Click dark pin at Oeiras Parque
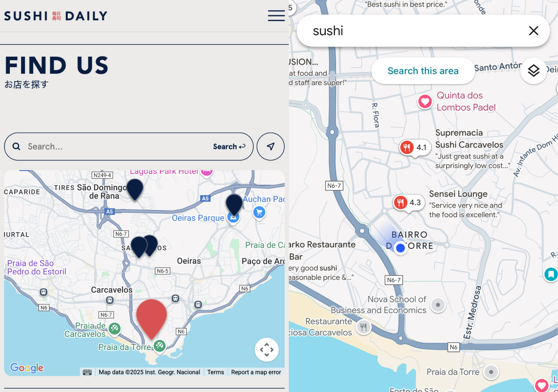 (x=234, y=204)
